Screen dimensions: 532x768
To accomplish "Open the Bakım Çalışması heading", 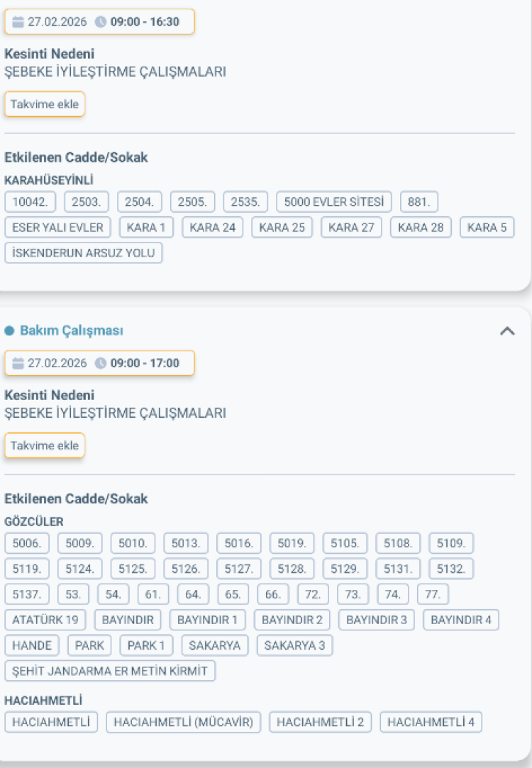I will click(x=72, y=331).
